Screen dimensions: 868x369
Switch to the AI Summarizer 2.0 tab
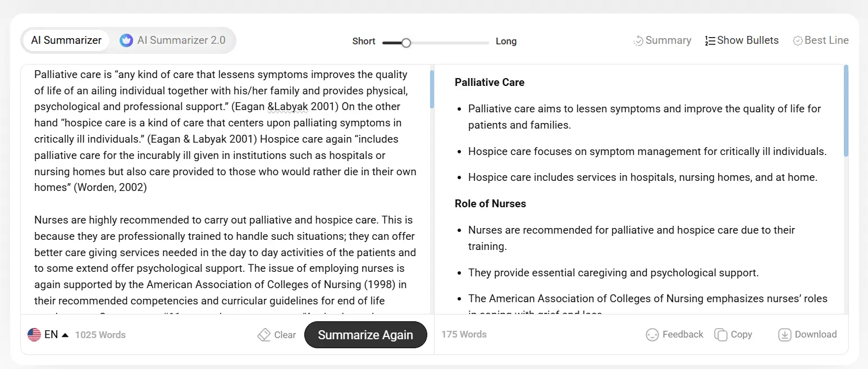point(181,40)
